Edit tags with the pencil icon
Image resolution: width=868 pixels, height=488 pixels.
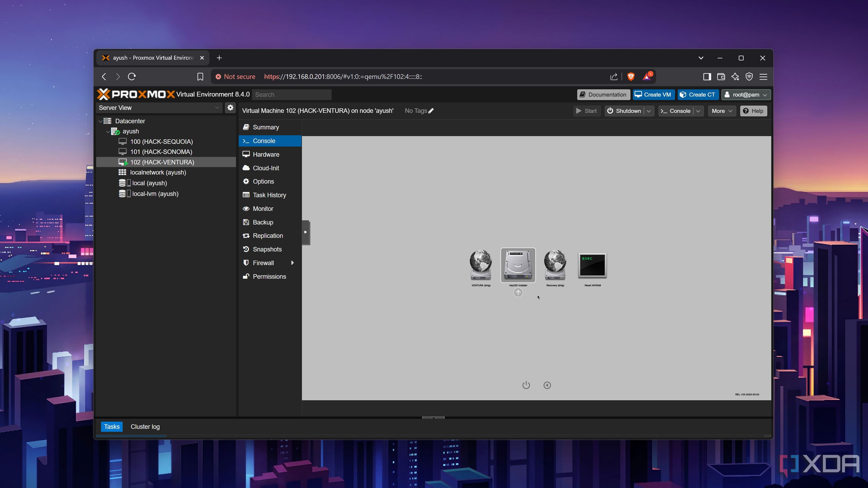point(431,111)
